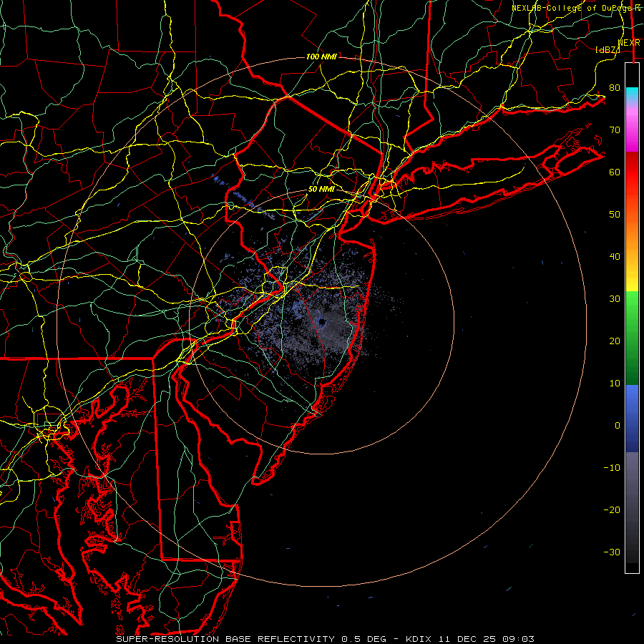
Task: Click the 30 value on the dBZ scale
Action: [615, 299]
